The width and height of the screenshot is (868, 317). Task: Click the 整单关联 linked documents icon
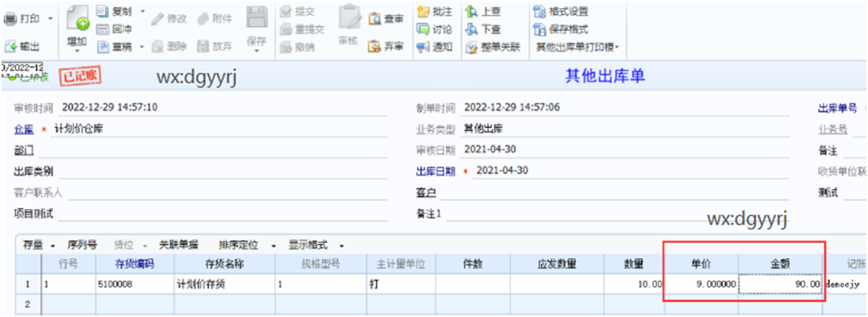pos(471,47)
